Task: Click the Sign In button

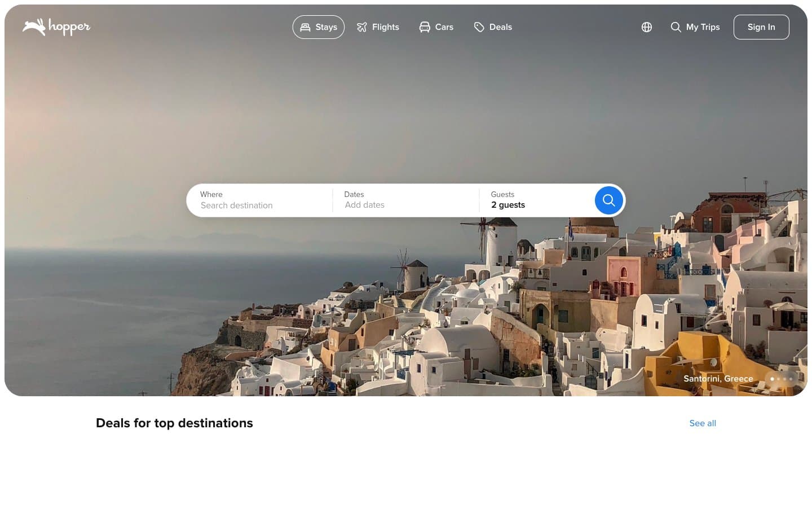Action: [761, 27]
